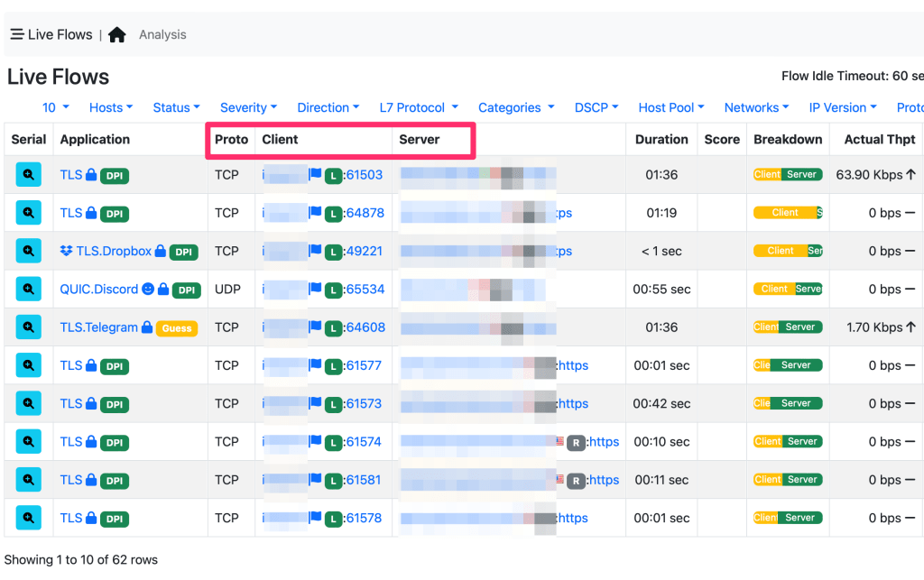Open the rows-per-page dropdown showing 10

tap(55, 107)
